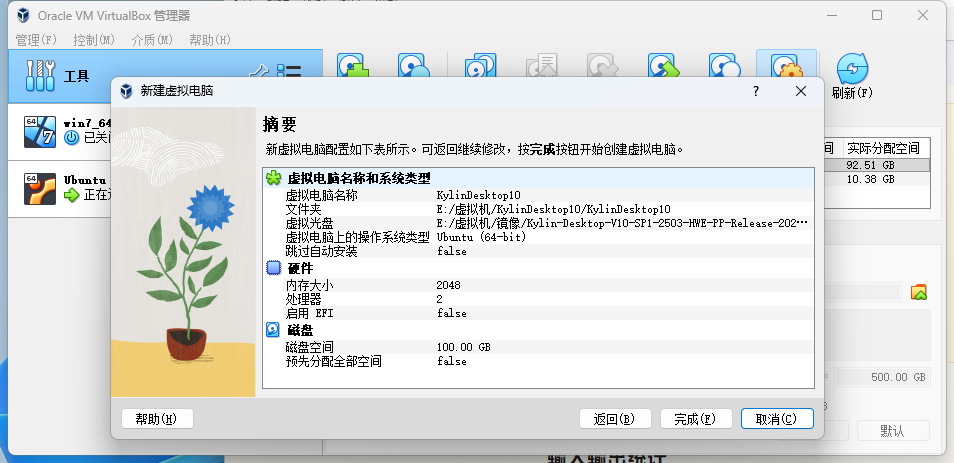Click the disk icon beside 磁盘
Viewport: 954px width, 463px height.
273,330
